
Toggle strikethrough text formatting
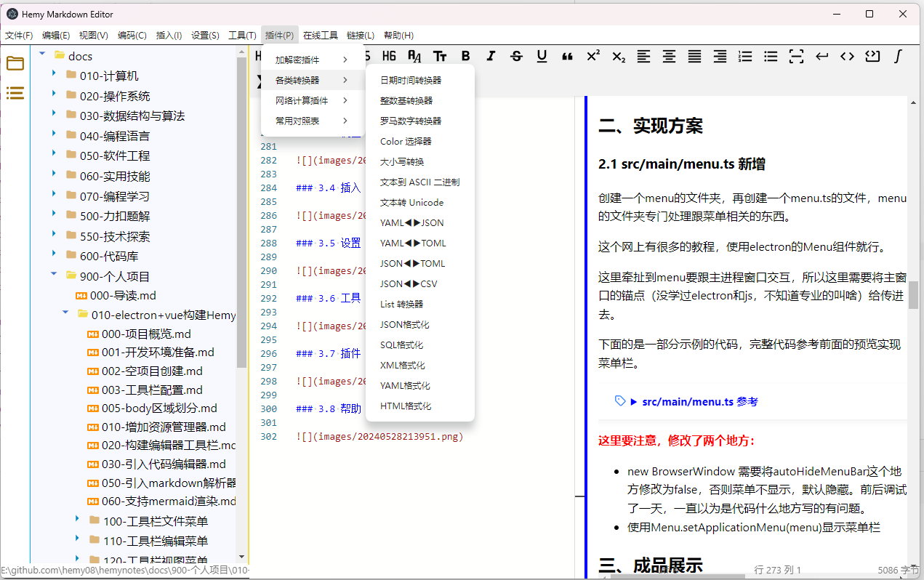pos(516,56)
